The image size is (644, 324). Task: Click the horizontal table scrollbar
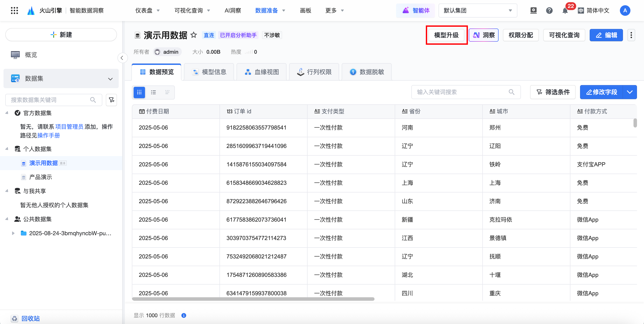coord(253,299)
